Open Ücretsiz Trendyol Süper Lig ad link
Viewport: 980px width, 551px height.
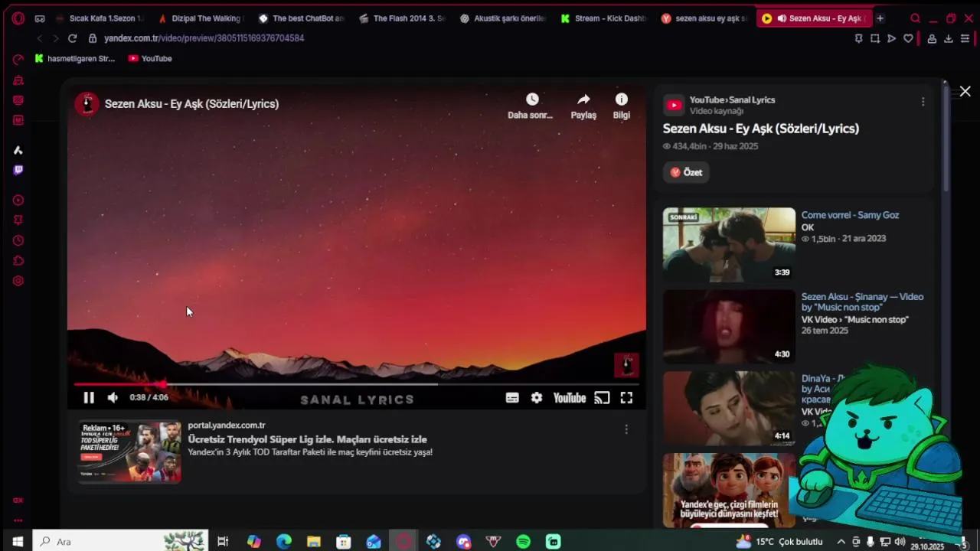coord(307,439)
